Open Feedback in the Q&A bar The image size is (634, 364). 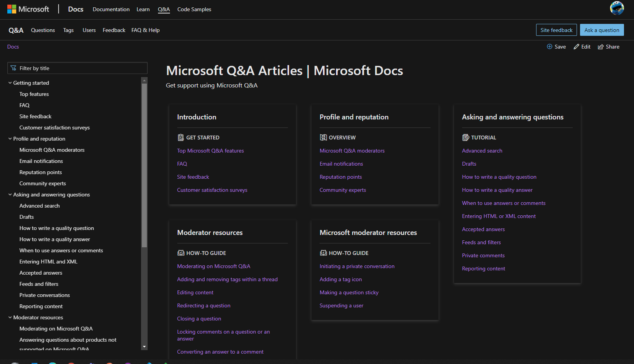[114, 30]
